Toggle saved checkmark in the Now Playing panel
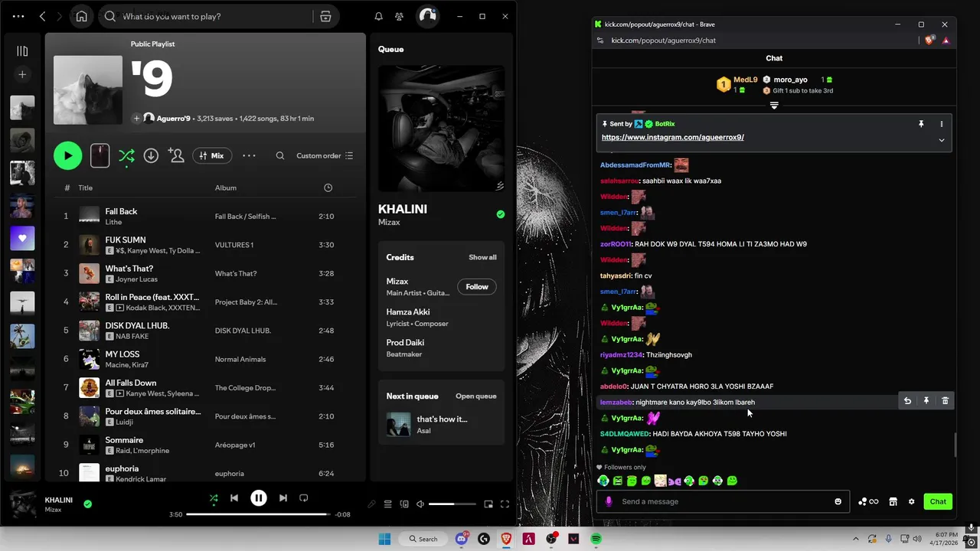The image size is (980, 551). [x=500, y=214]
